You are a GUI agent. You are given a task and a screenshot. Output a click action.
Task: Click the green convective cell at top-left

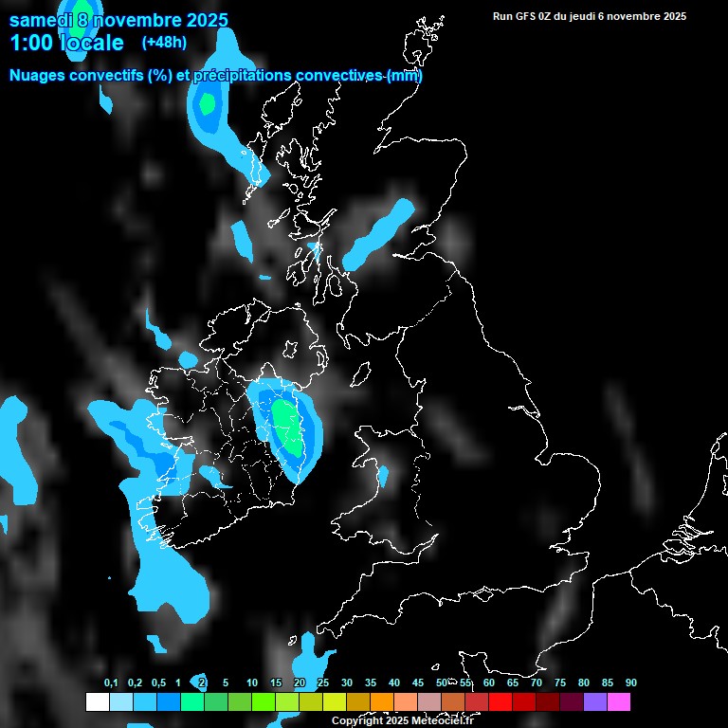[206, 102]
